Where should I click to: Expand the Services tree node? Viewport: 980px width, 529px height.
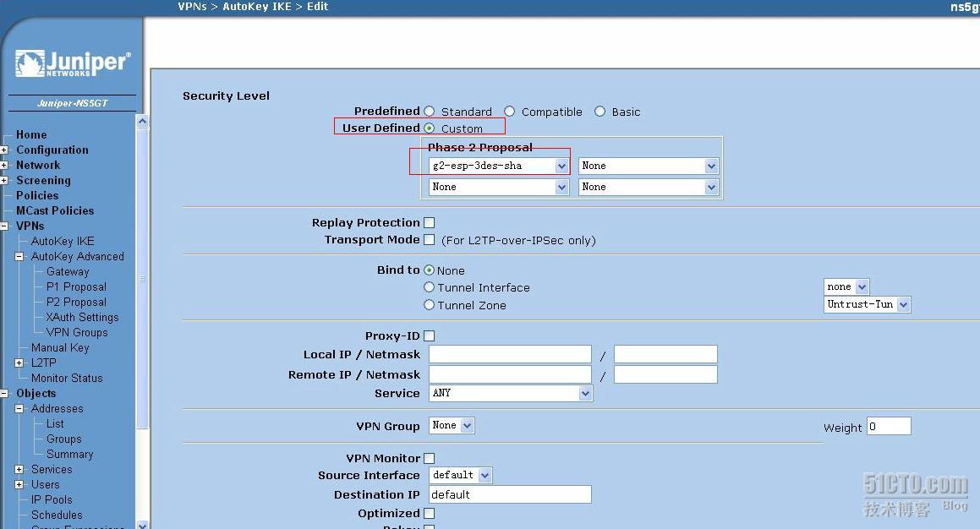[x=19, y=469]
